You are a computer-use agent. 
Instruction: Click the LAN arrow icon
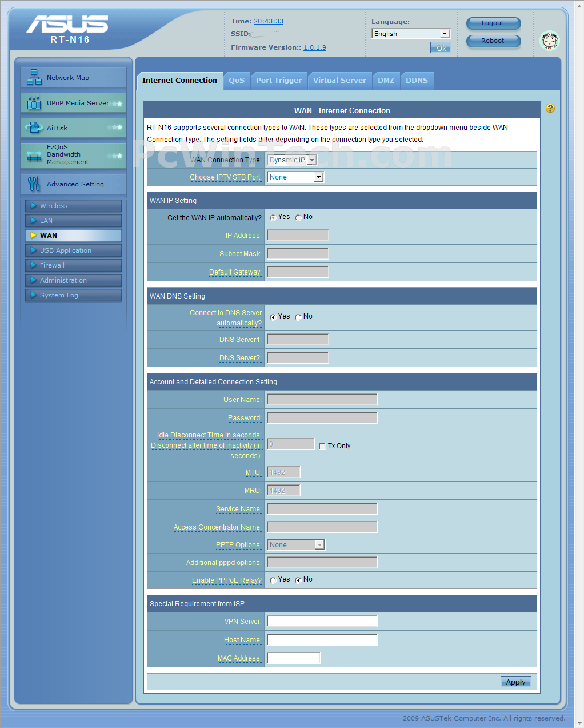click(34, 220)
